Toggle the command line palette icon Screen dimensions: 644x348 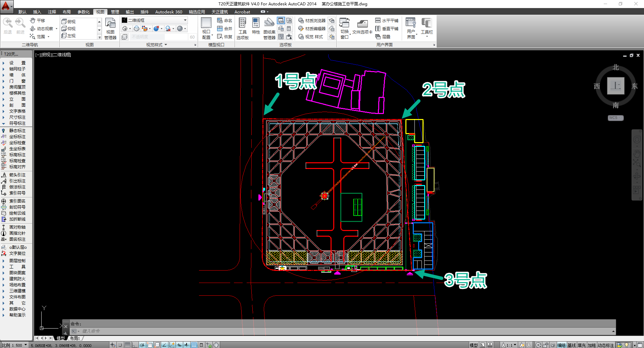281,20
